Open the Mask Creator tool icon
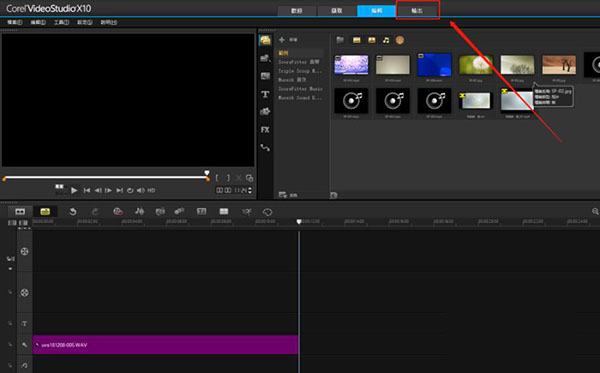Viewport: 600px width, 373px height. (267, 212)
